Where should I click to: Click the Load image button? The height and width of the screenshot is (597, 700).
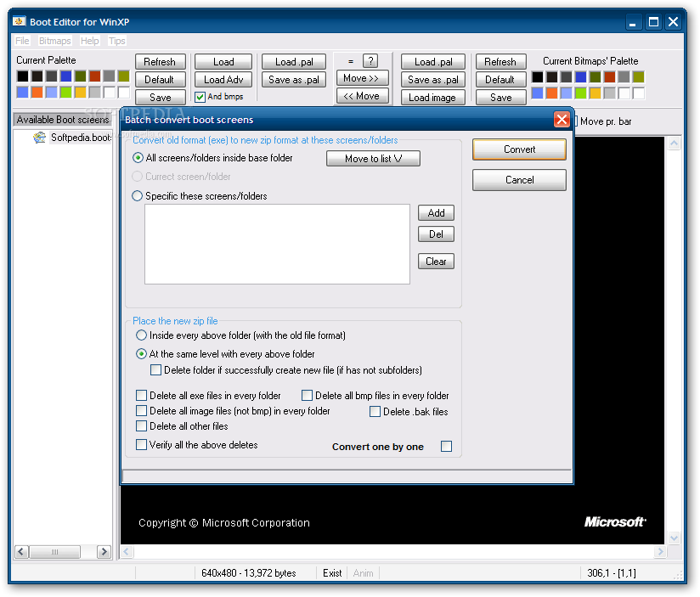pos(432,98)
